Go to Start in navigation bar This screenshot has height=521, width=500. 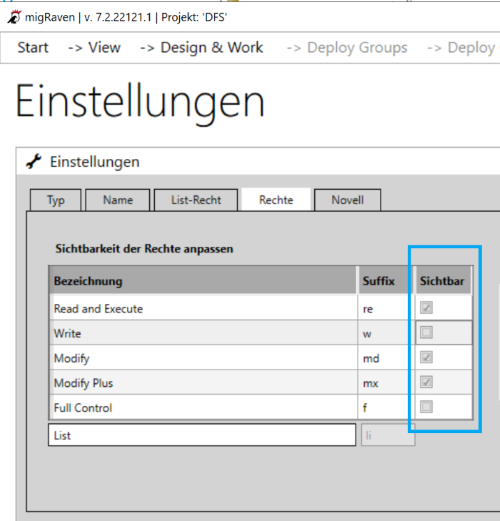[x=33, y=47]
